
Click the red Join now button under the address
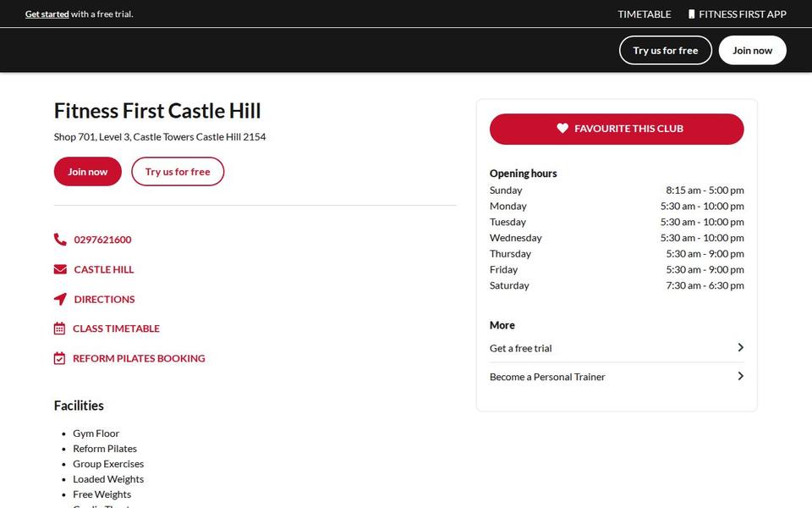coord(87,172)
